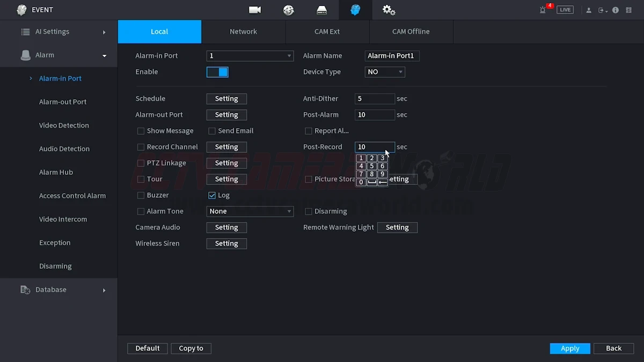Enable the Buzzer checkbox
The width and height of the screenshot is (644, 362).
pyautogui.click(x=141, y=195)
